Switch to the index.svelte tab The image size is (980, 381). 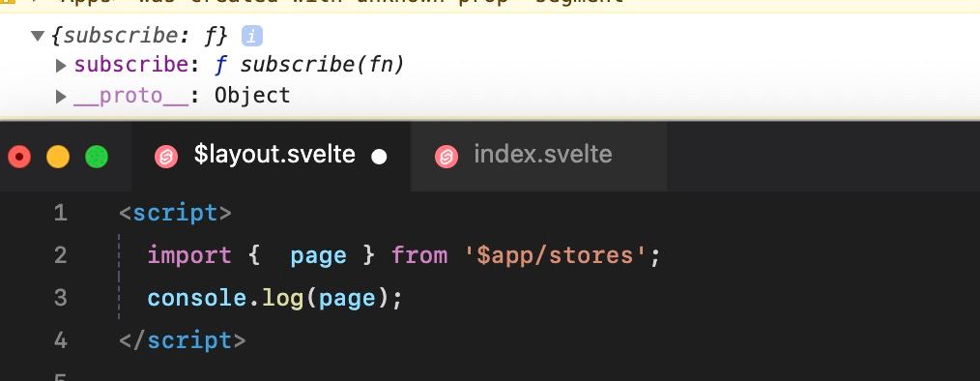pyautogui.click(x=538, y=156)
